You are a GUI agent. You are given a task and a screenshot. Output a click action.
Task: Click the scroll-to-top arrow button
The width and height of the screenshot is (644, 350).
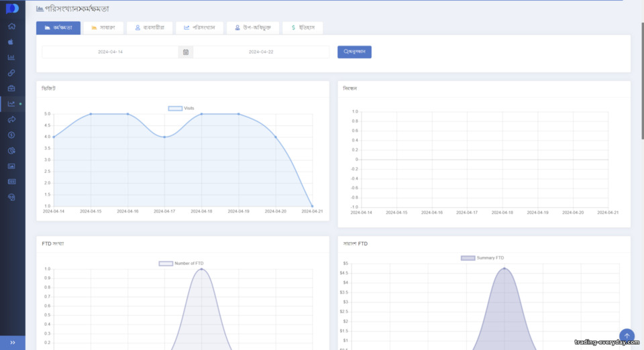click(x=627, y=336)
